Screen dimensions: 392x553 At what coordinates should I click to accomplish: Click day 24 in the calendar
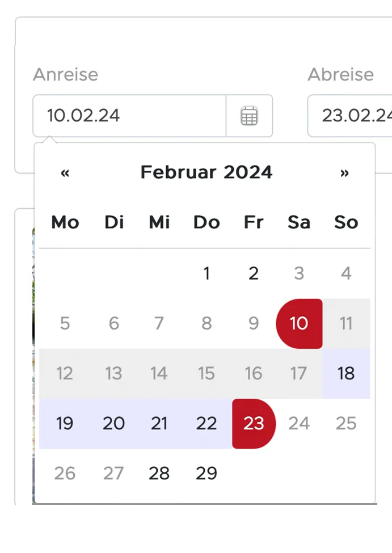[x=299, y=423]
